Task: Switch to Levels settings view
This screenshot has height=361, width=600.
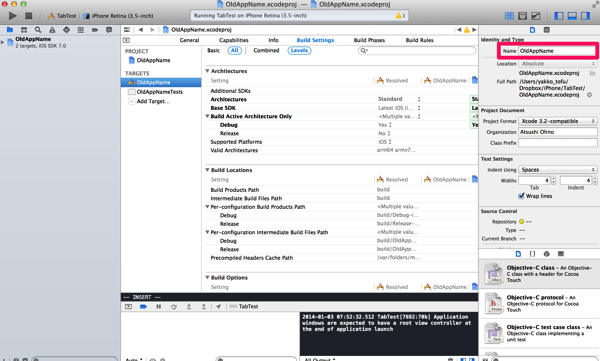Action: [299, 51]
